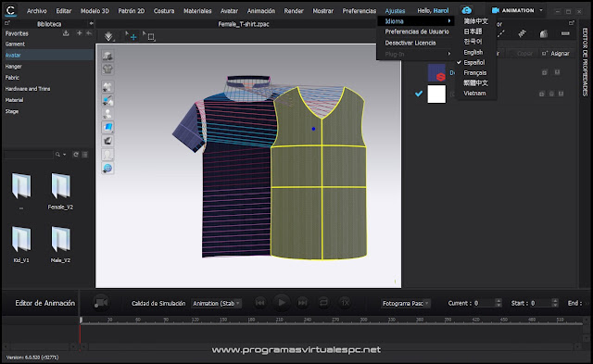Open the Render menu

click(x=294, y=11)
